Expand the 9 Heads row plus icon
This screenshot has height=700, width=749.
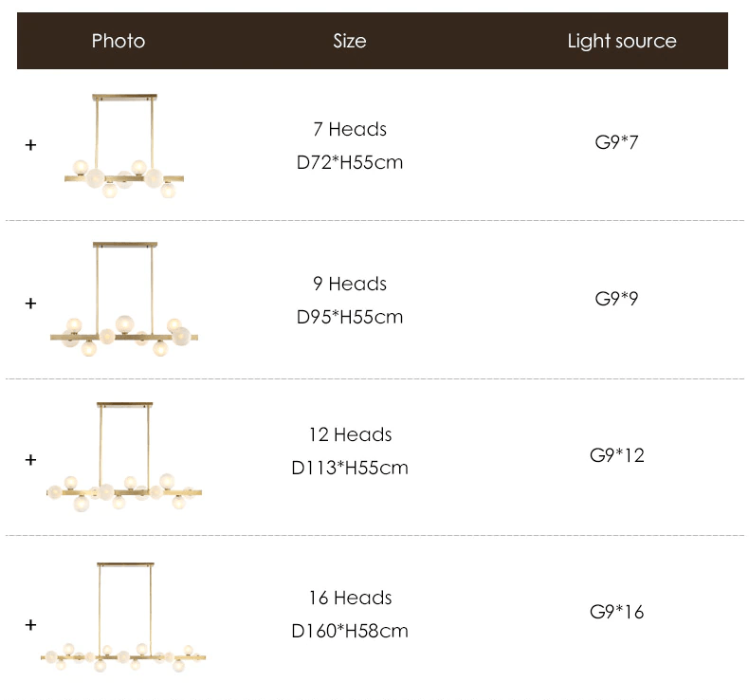pyautogui.click(x=30, y=304)
